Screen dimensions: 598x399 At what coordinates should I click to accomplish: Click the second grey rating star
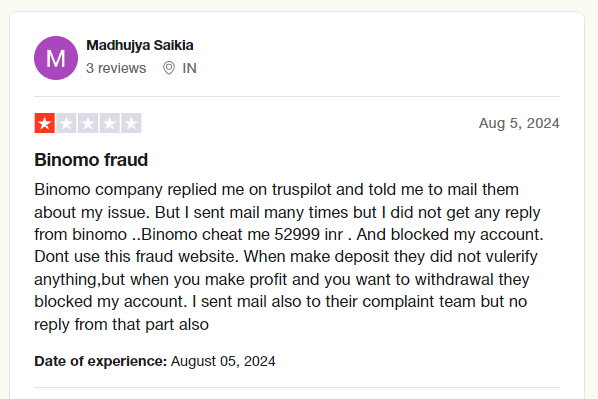pyautogui.click(x=66, y=123)
